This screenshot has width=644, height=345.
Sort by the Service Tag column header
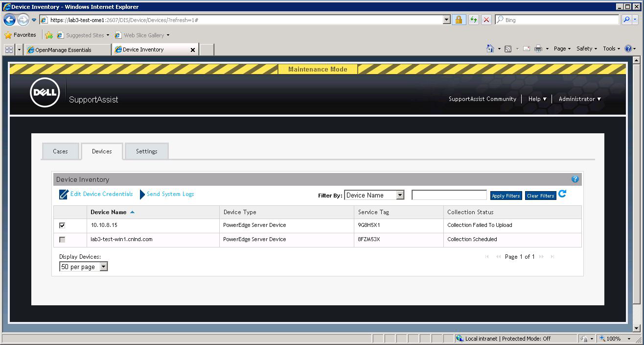pyautogui.click(x=373, y=212)
